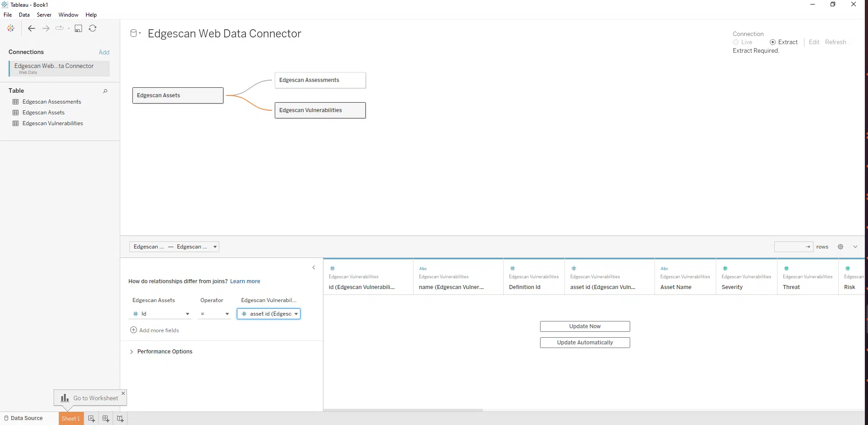Screen dimensions: 868x425
Task: Click the plus icon for Add more fields
Action: 133,330
